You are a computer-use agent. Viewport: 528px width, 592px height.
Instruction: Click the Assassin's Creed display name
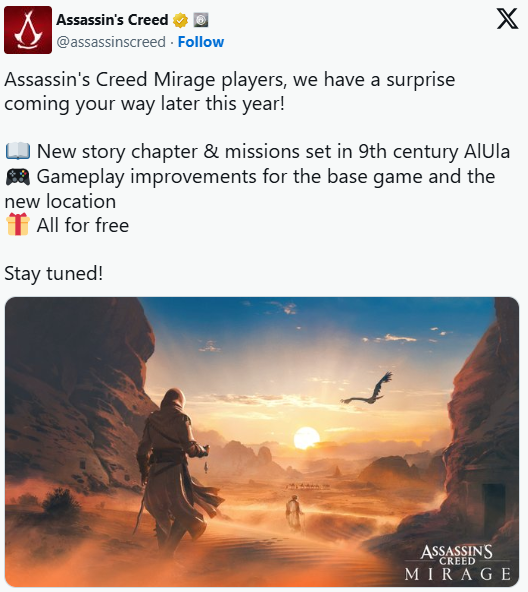(x=112, y=20)
